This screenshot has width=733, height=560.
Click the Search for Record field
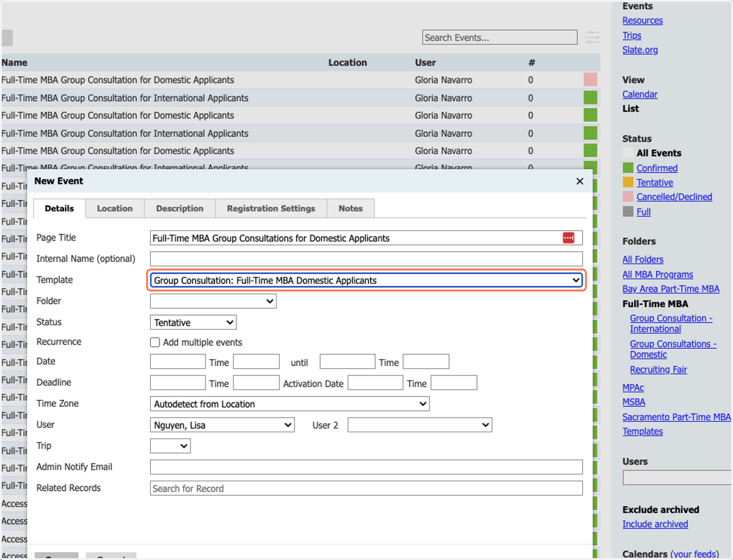pos(366,489)
